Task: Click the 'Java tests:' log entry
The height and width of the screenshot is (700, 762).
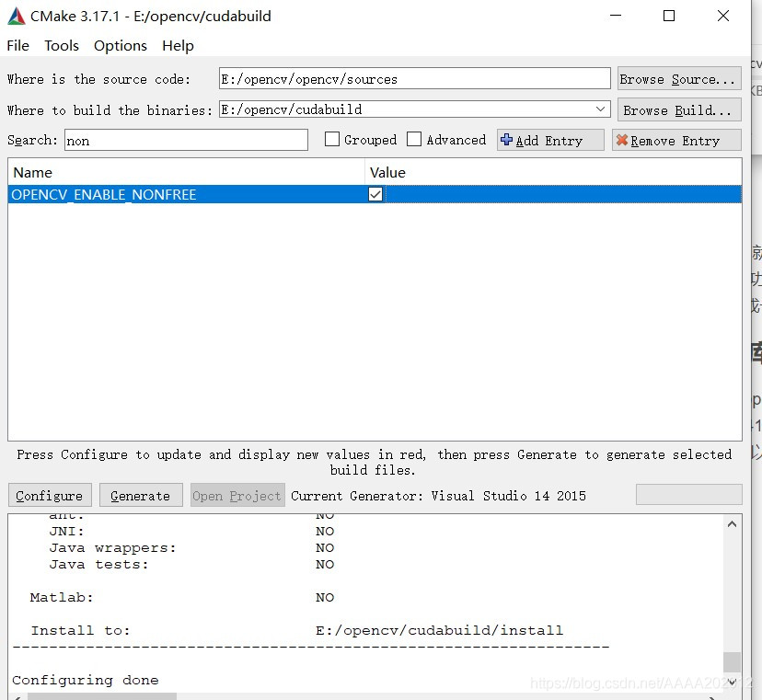Action: [98, 565]
